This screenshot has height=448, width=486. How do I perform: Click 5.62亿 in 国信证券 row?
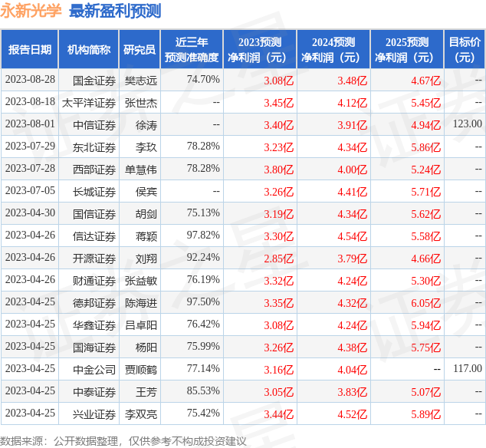(x=426, y=214)
